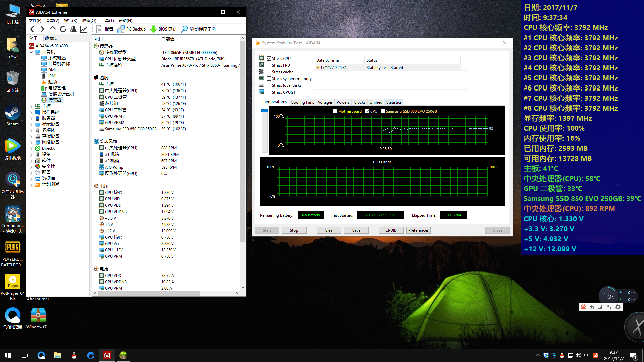Click the Clear button
Screen dimensions: 644x362
point(329,230)
